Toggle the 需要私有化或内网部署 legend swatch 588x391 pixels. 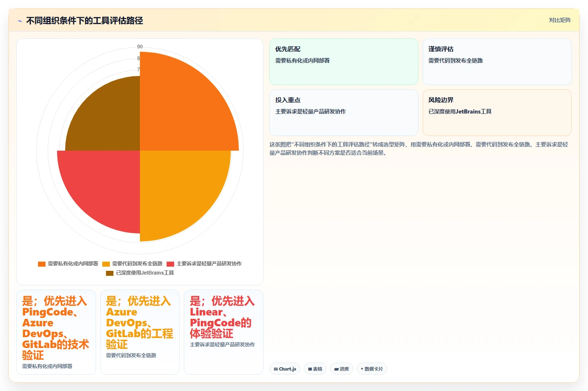42,264
